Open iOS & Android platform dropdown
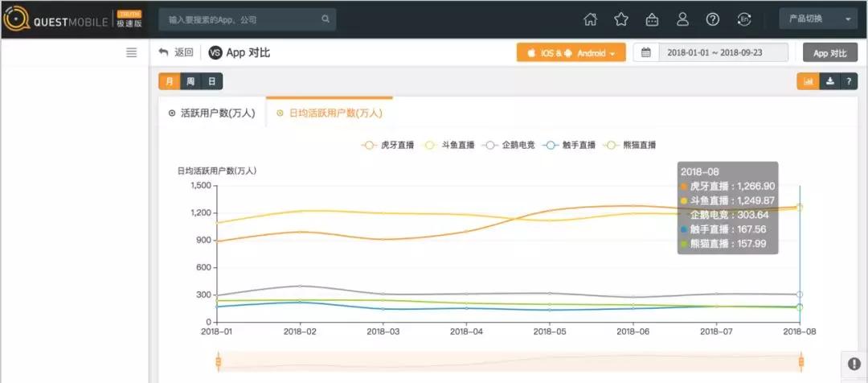This screenshot has height=383, width=868. [x=571, y=53]
